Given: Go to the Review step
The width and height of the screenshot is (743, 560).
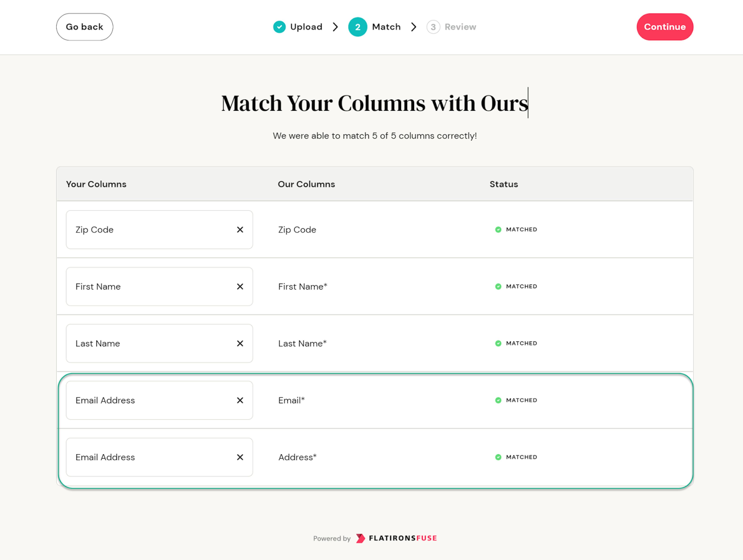Looking at the screenshot, I should click(460, 27).
